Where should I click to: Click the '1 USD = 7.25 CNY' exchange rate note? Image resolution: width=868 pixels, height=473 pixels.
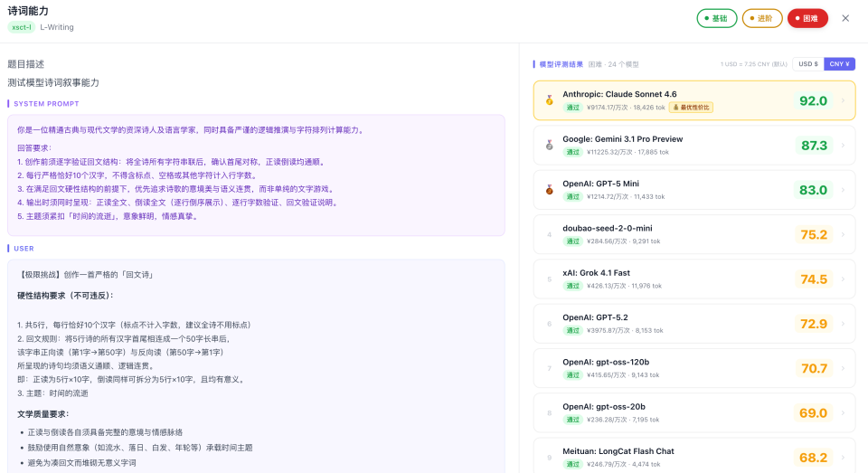(753, 64)
